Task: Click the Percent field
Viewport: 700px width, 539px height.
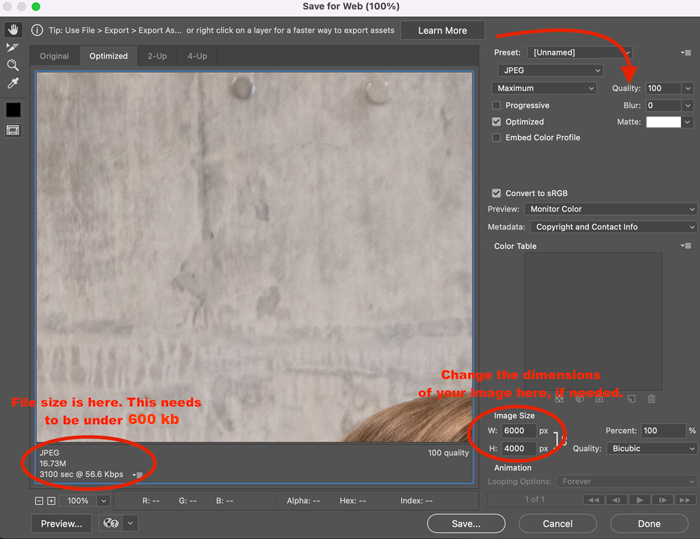Action: [x=663, y=430]
